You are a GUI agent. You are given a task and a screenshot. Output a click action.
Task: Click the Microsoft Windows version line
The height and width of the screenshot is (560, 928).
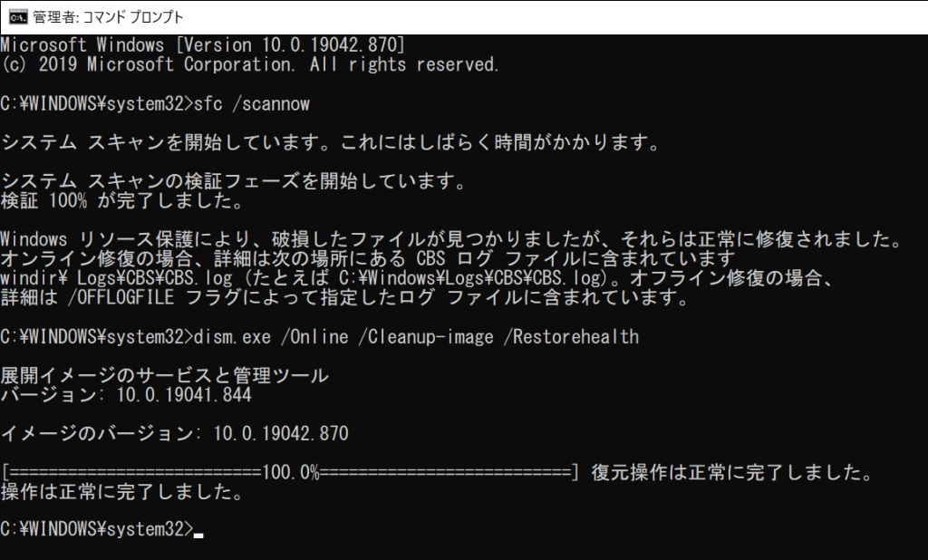tap(203, 44)
